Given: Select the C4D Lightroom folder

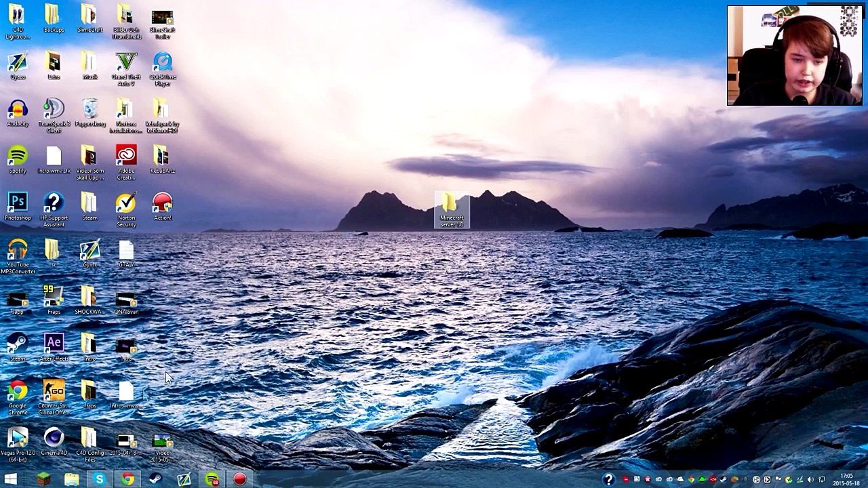Looking at the screenshot, I should 17,22.
